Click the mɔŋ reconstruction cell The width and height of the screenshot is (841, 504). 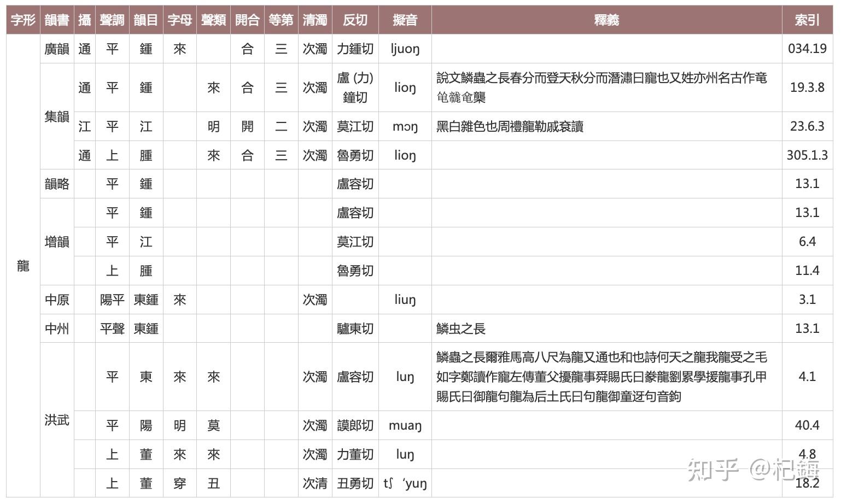click(x=405, y=126)
